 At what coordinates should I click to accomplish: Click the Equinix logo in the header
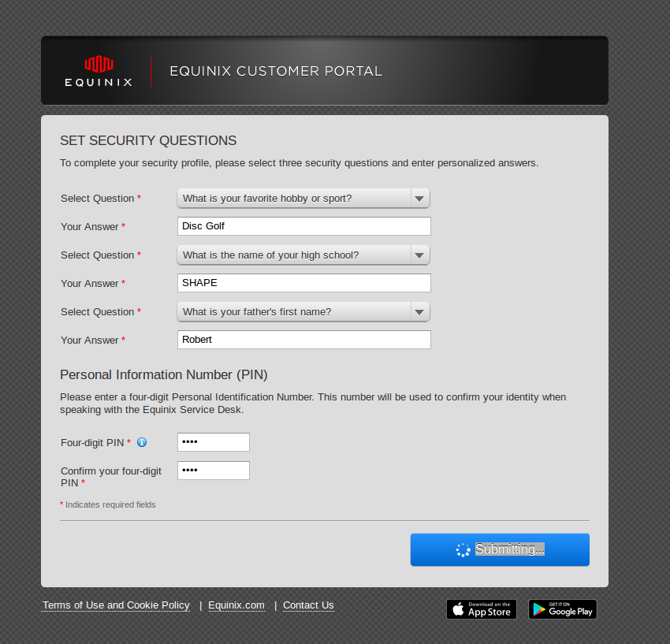[99, 70]
